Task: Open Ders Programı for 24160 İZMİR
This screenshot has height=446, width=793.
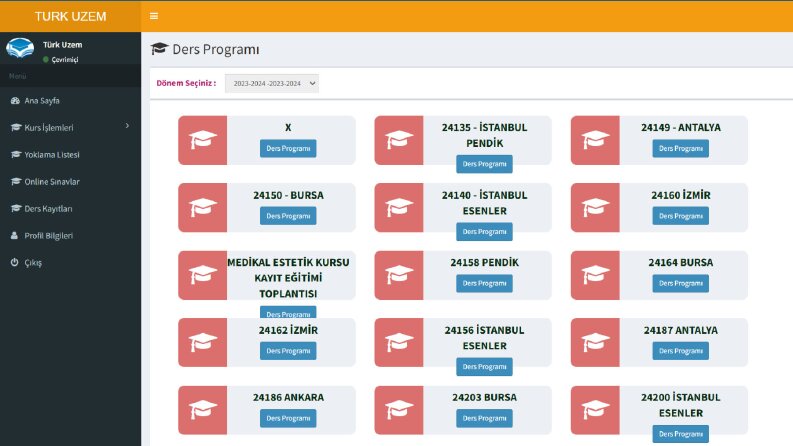Action: [681, 216]
